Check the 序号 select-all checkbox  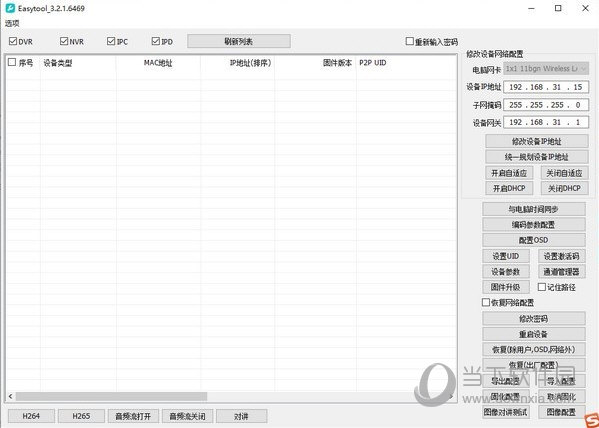tap(12, 62)
